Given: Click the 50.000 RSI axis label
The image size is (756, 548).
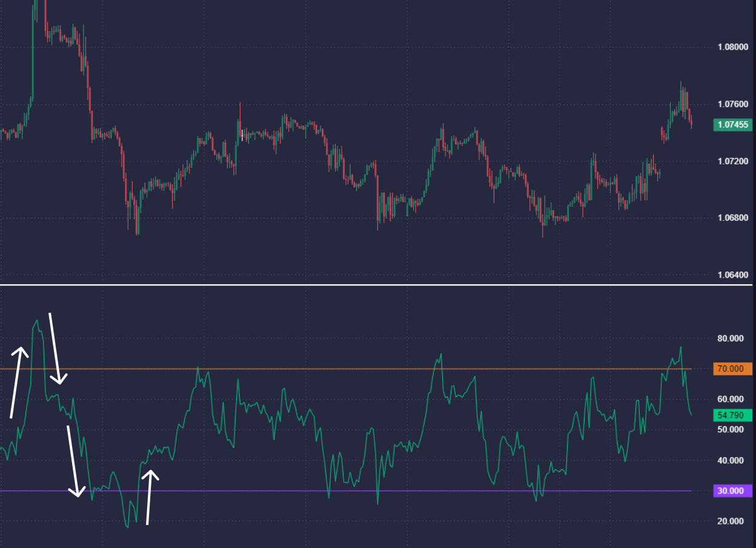Looking at the screenshot, I should 730,430.
